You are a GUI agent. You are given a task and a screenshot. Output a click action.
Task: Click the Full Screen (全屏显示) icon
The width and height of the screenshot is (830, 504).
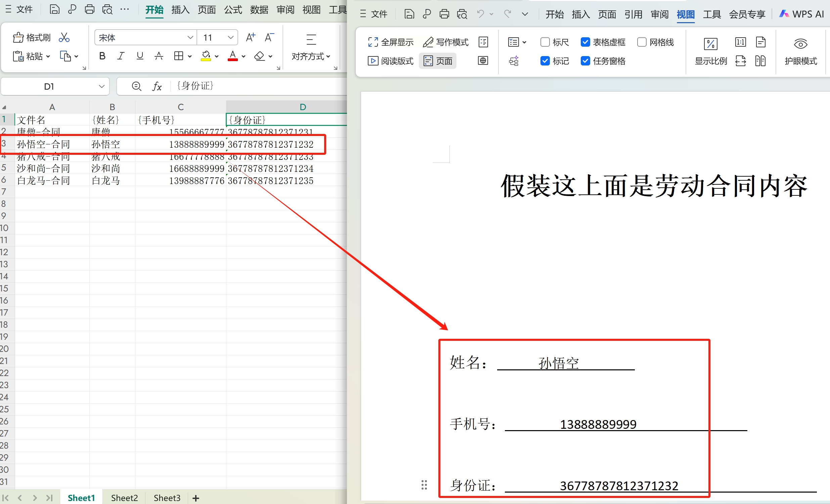[x=373, y=42]
